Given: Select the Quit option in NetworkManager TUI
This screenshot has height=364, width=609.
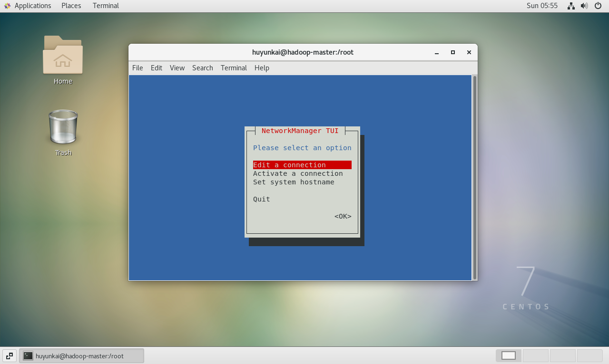Looking at the screenshot, I should pyautogui.click(x=262, y=199).
